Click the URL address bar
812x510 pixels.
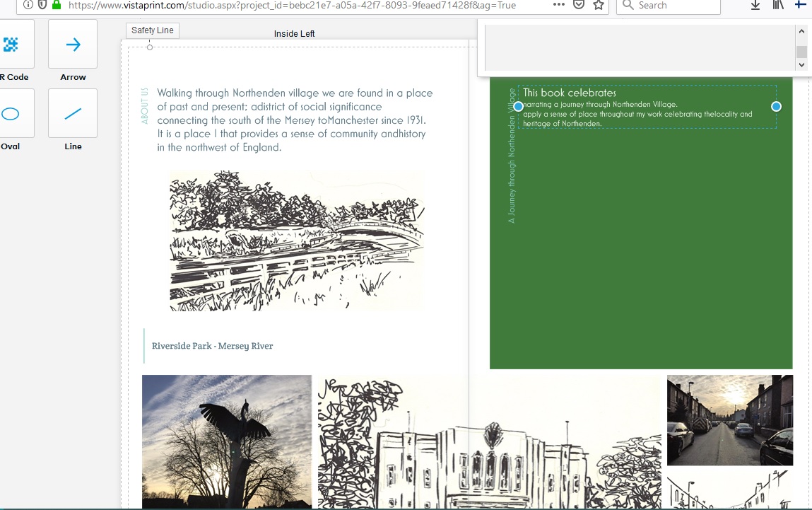(x=297, y=6)
